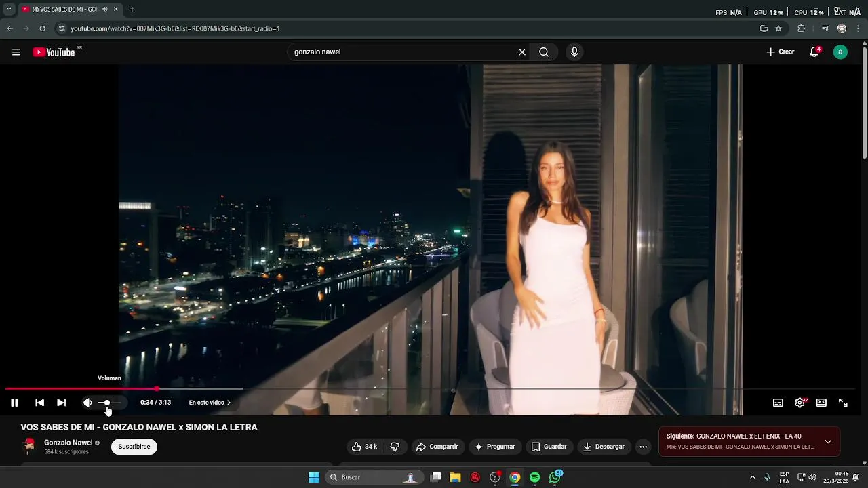Adjust the volume slider handle

pyautogui.click(x=106, y=403)
